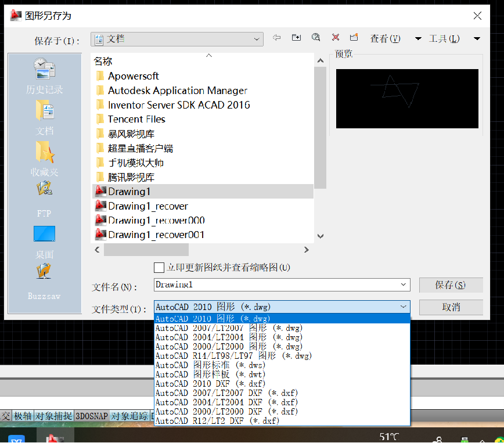
Task: Open the History (历史记录) places icon
Action: [44, 76]
